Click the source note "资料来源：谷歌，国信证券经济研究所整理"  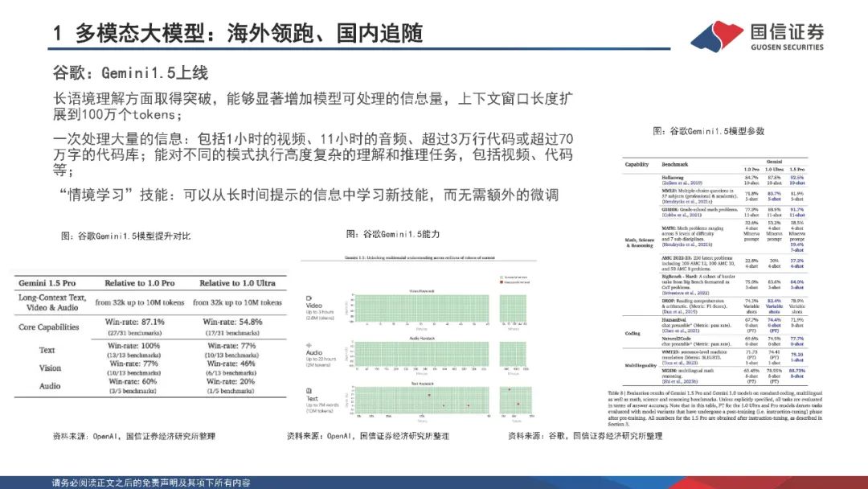(x=585, y=436)
